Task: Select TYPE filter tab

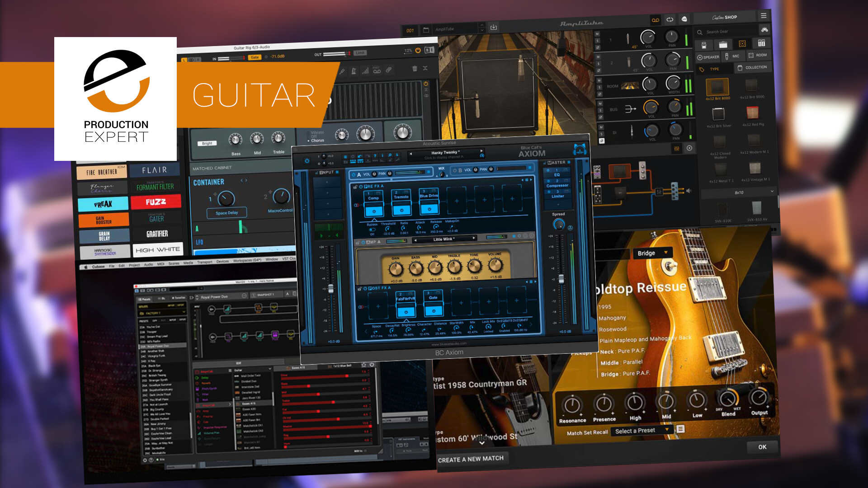Action: (x=714, y=69)
